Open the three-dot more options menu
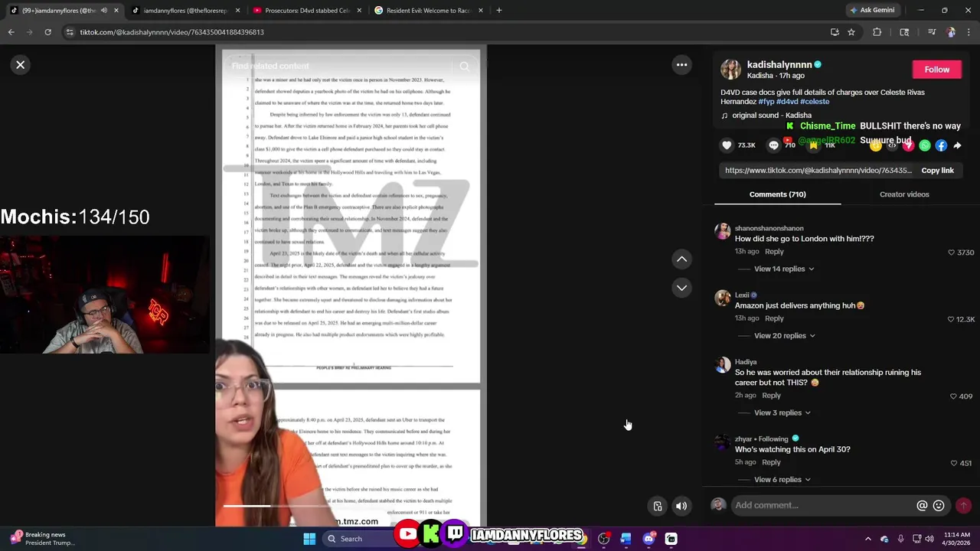The width and height of the screenshot is (980, 551). tap(681, 65)
